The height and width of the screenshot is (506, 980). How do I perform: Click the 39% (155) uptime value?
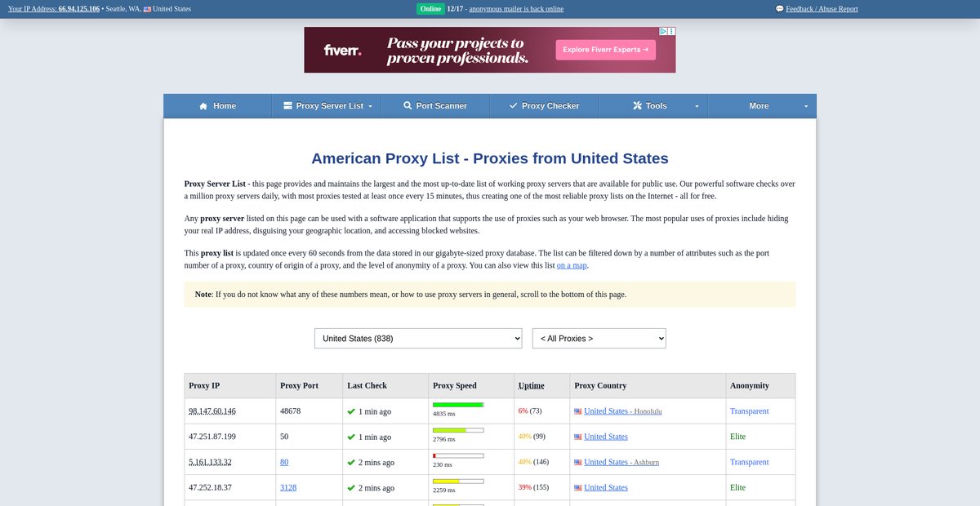[x=533, y=487]
